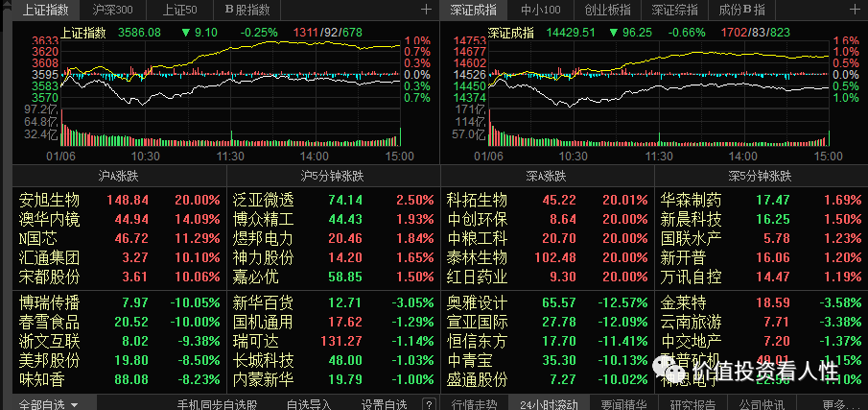Select stock 澳华内镜
This screenshot has height=410, width=868.
[49, 220]
